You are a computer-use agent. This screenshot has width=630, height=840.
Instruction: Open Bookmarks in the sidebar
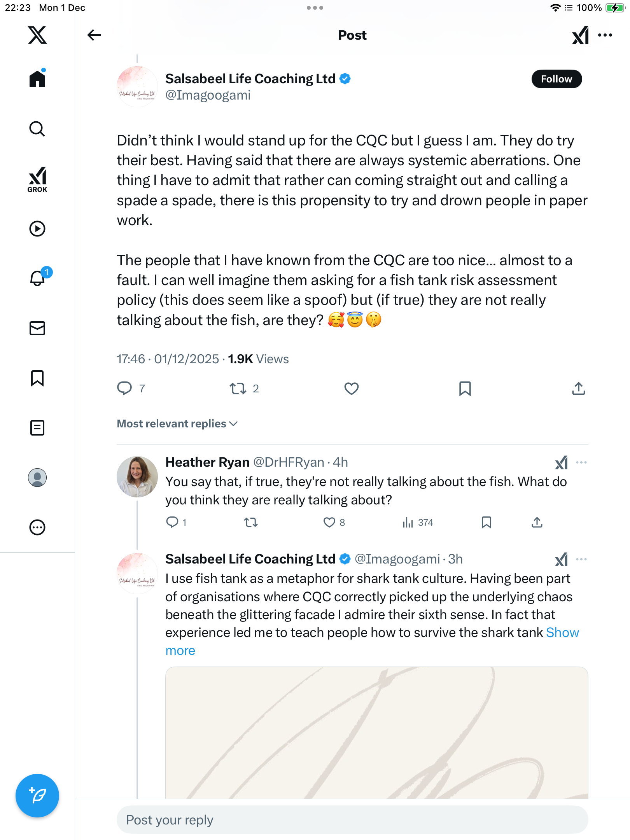coord(37,378)
